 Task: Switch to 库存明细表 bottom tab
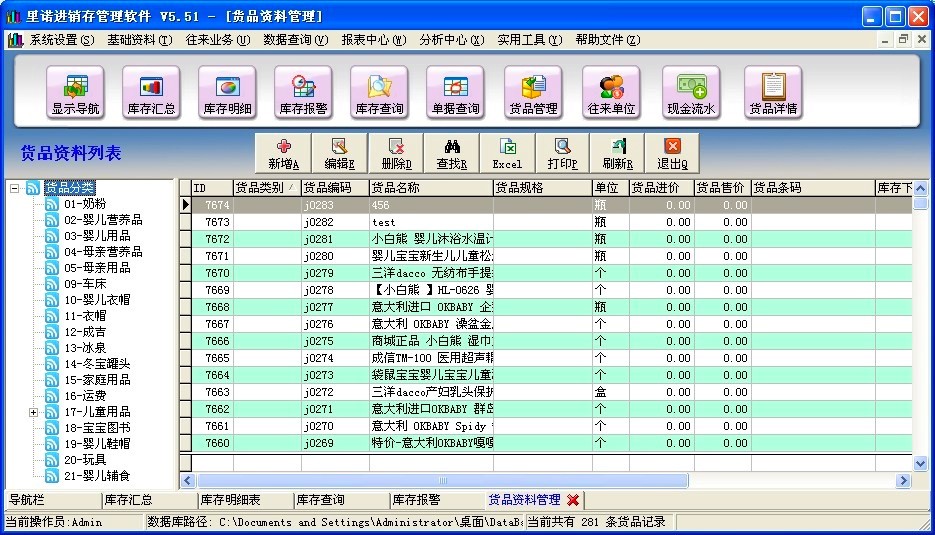pos(246,500)
